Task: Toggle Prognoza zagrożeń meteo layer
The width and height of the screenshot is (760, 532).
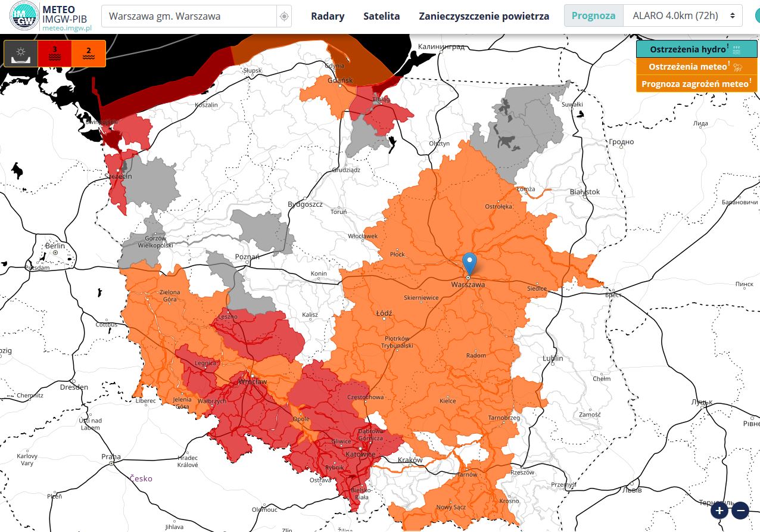Action: 696,84
